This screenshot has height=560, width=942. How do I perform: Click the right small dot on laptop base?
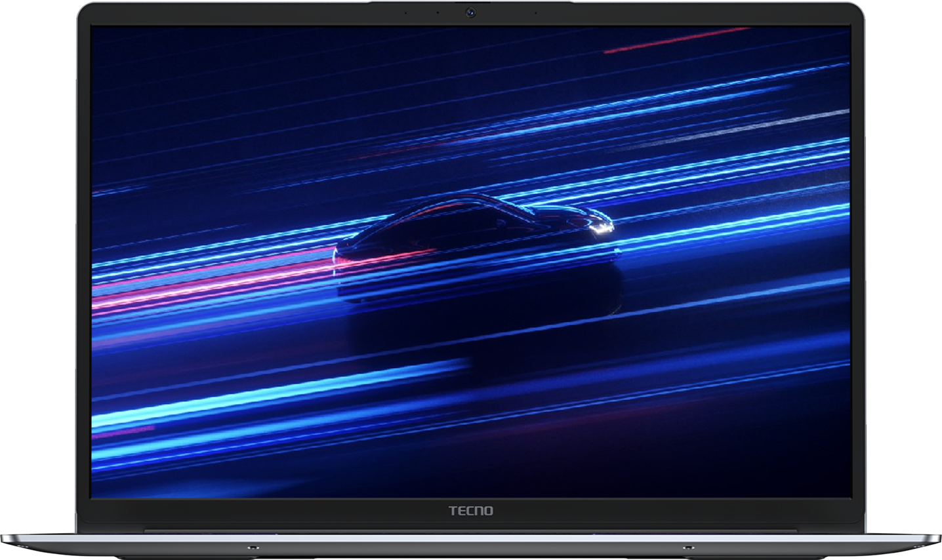pyautogui.click(x=688, y=546)
